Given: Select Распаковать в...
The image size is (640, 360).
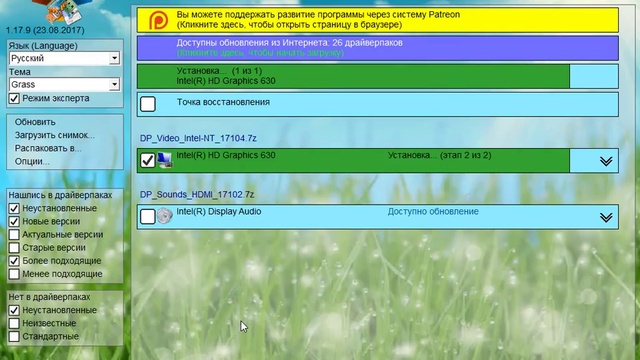Looking at the screenshot, I should point(48,148).
